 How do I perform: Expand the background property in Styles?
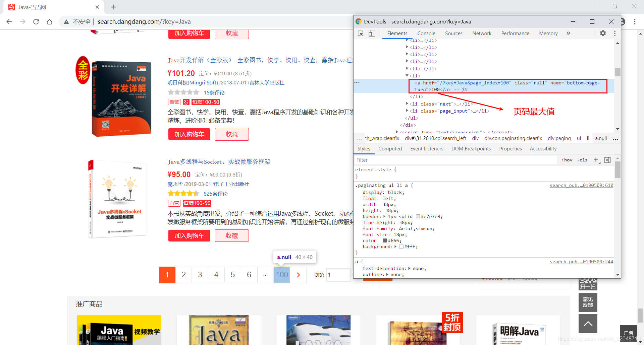(x=396, y=247)
